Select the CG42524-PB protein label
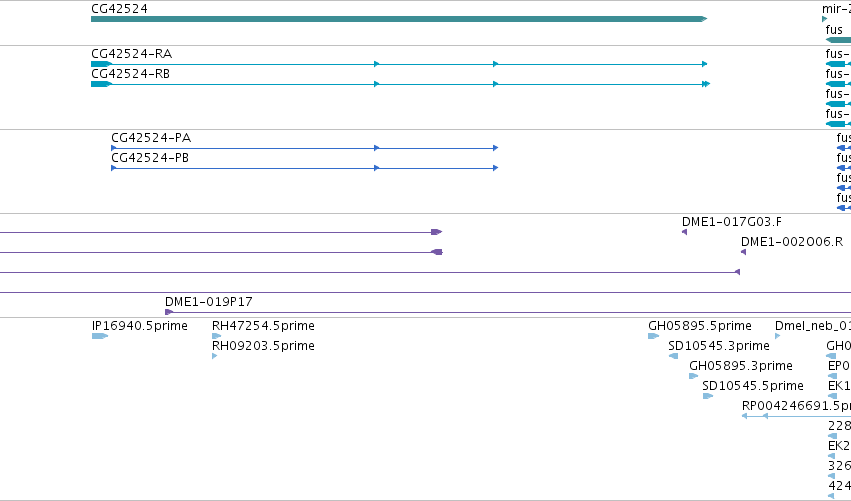 [x=150, y=158]
